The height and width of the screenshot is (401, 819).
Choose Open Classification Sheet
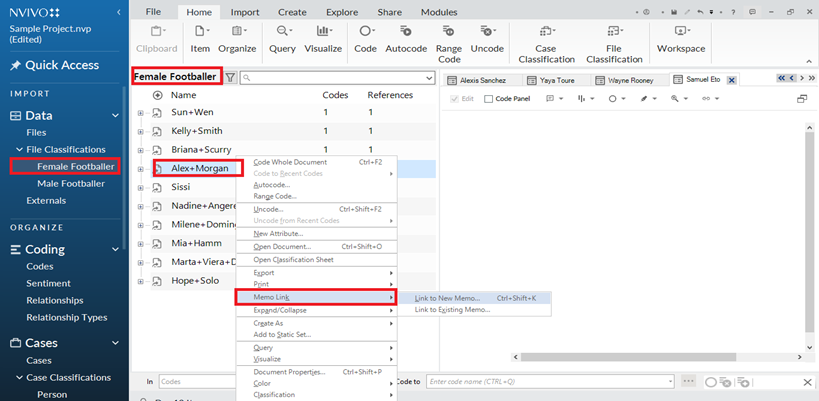[318, 260]
